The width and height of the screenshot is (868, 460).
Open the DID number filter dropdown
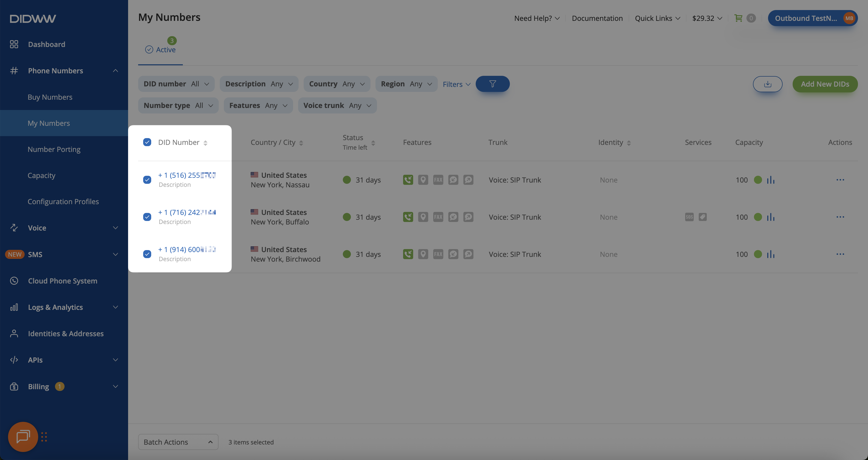click(x=176, y=84)
